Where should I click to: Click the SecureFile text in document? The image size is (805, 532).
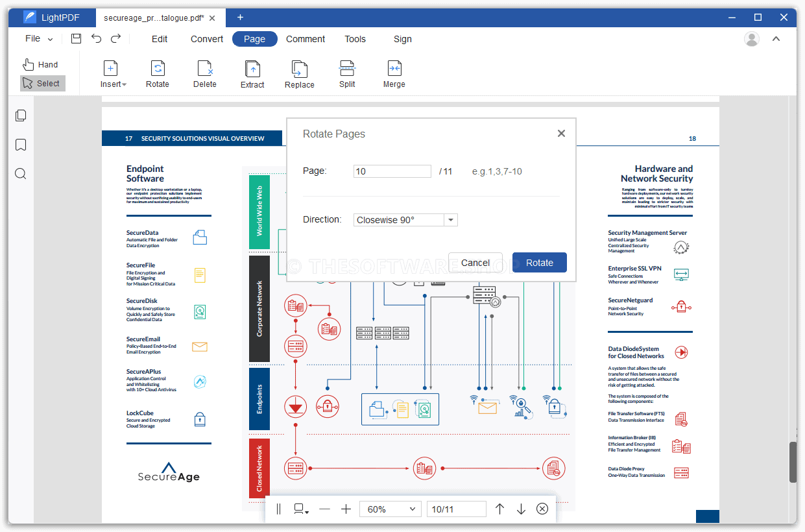(x=141, y=265)
